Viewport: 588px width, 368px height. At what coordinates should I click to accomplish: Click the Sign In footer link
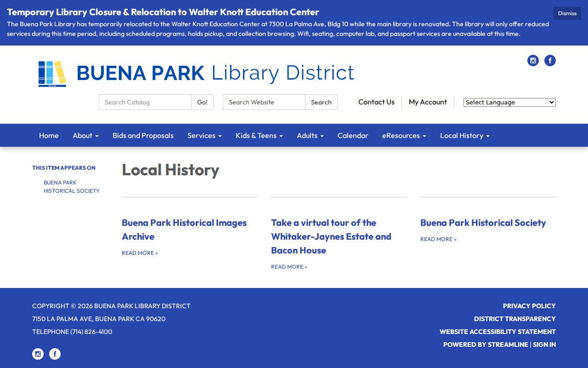[544, 345]
